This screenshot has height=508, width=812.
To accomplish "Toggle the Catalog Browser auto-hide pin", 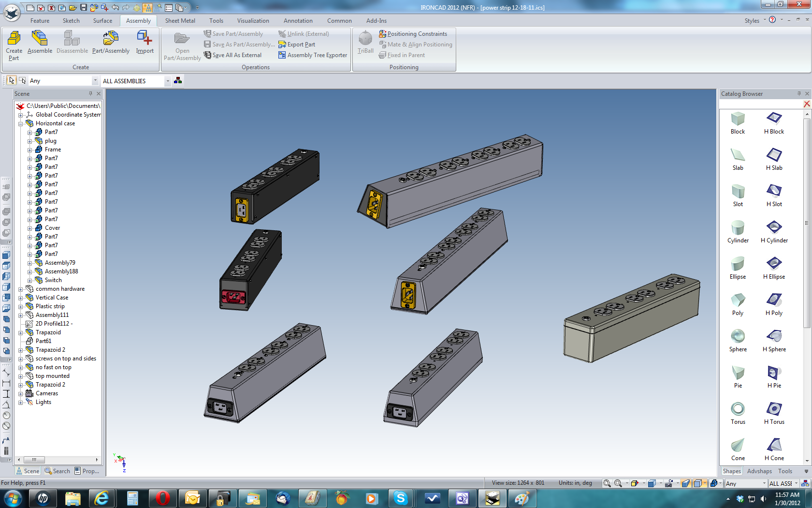I will point(799,94).
